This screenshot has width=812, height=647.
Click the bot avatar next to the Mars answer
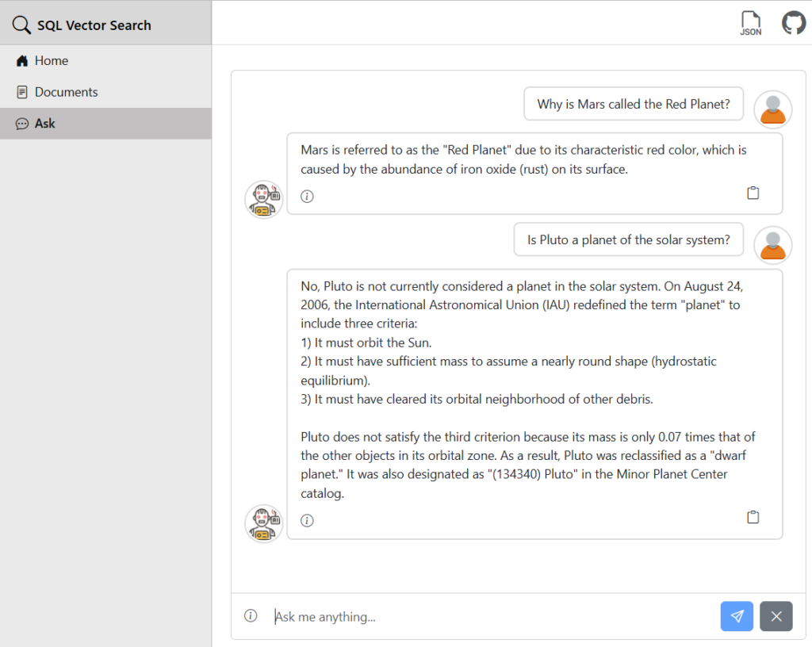(x=263, y=199)
